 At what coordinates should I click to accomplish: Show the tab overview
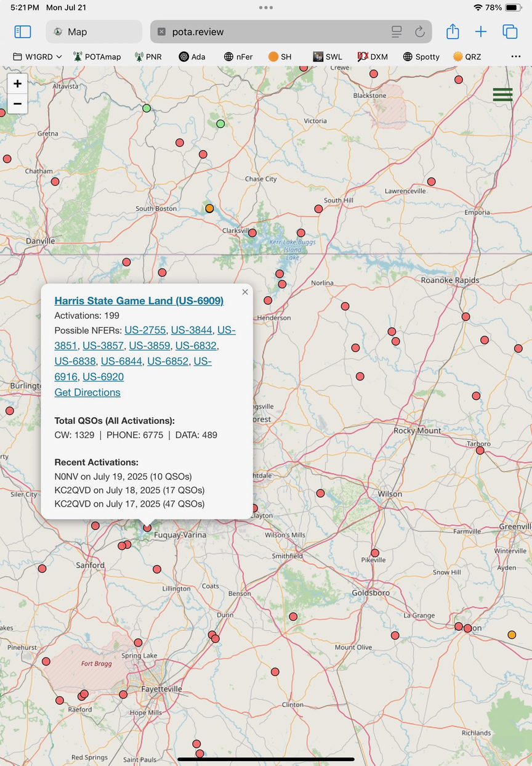(x=510, y=31)
